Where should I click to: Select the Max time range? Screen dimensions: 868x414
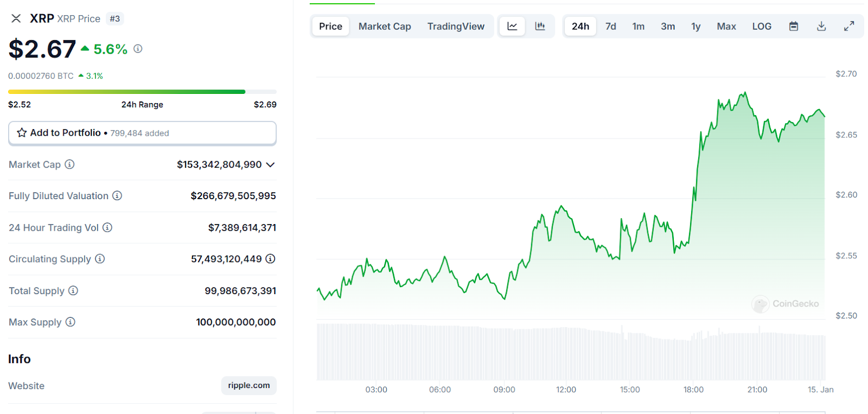coord(726,26)
